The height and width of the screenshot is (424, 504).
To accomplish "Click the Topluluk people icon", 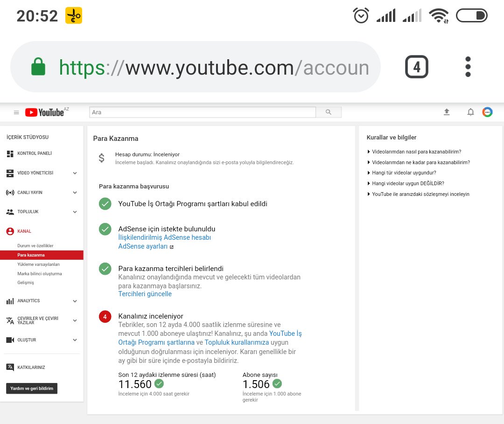I will (x=10, y=212).
